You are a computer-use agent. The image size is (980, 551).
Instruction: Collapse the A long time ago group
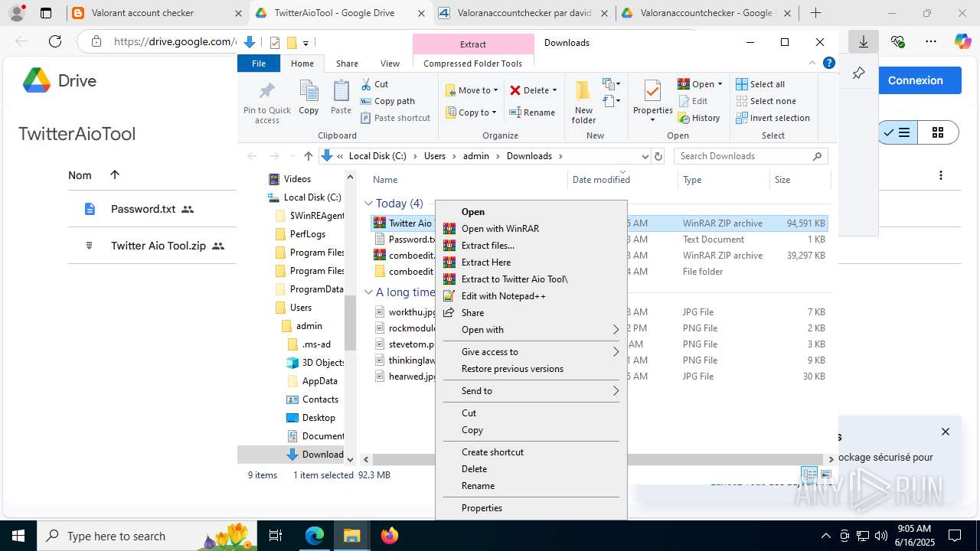click(369, 292)
